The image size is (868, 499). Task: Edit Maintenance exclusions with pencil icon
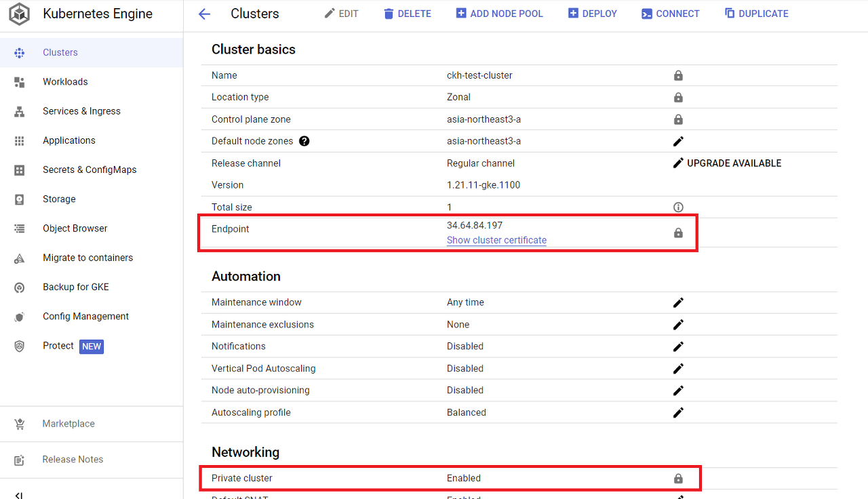click(x=678, y=325)
